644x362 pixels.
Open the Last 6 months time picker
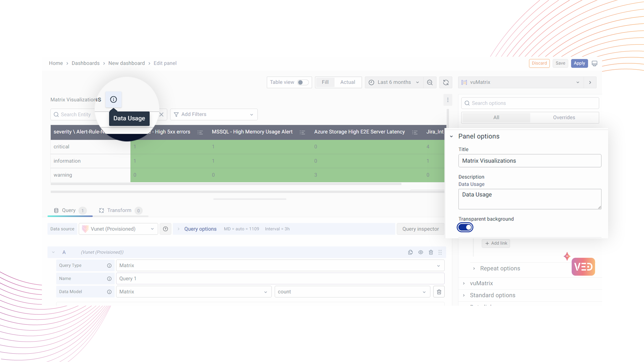(394, 82)
